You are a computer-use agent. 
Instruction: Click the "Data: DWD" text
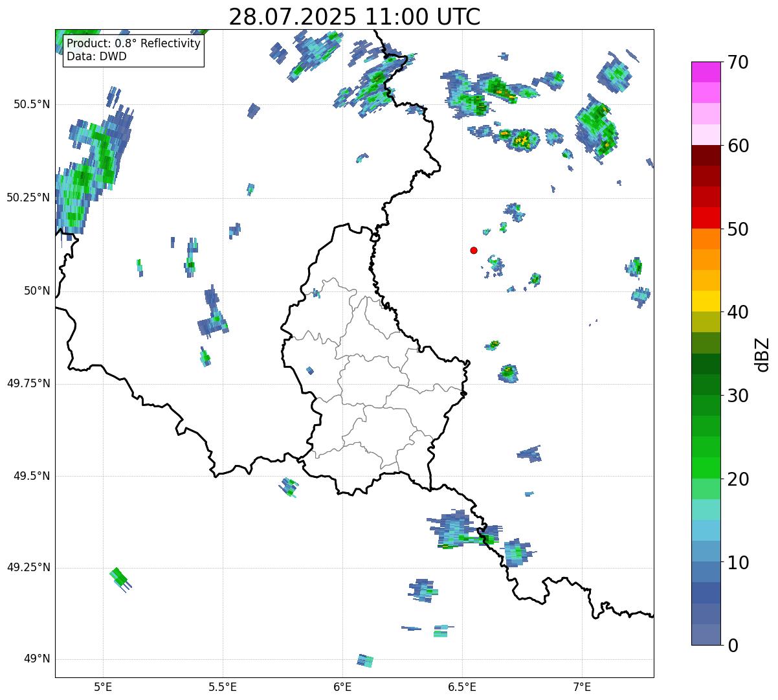96,56
